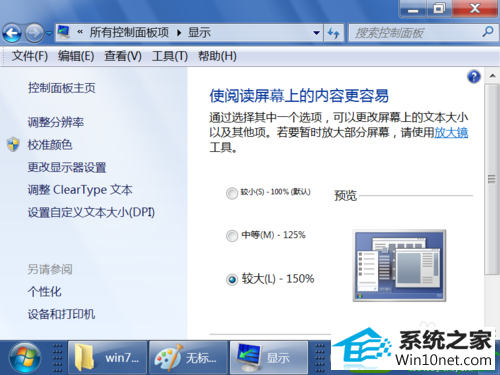Screen dimensions: 500x375
Task: Open the recent pages dropdown beside Forward
Action: (49, 33)
